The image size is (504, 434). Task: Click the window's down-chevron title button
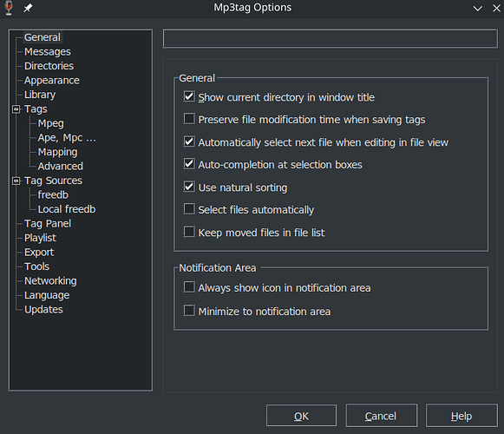[x=478, y=9]
